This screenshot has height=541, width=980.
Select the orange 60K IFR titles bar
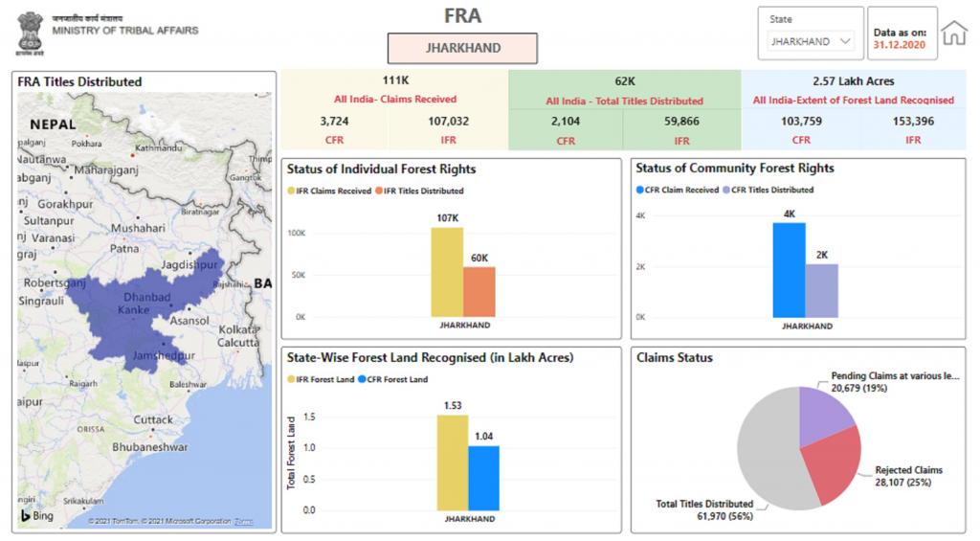[x=479, y=291]
